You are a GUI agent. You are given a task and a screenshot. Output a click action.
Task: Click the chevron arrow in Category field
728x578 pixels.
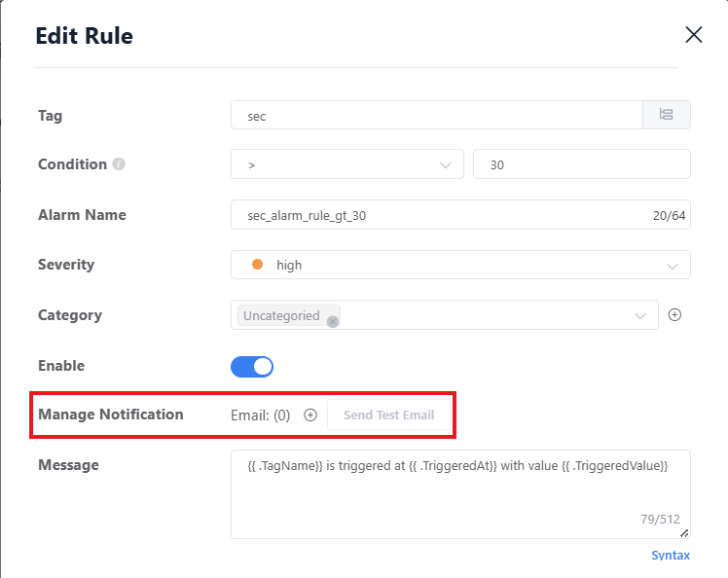click(x=640, y=315)
